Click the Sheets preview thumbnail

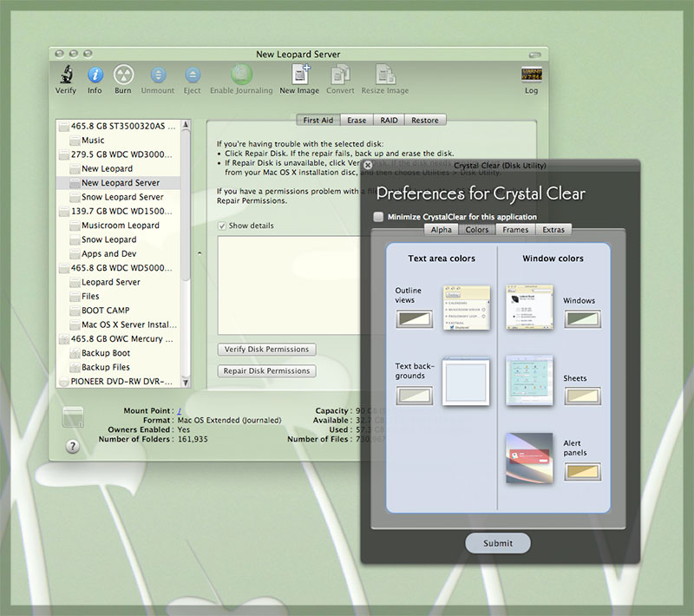coord(529,381)
